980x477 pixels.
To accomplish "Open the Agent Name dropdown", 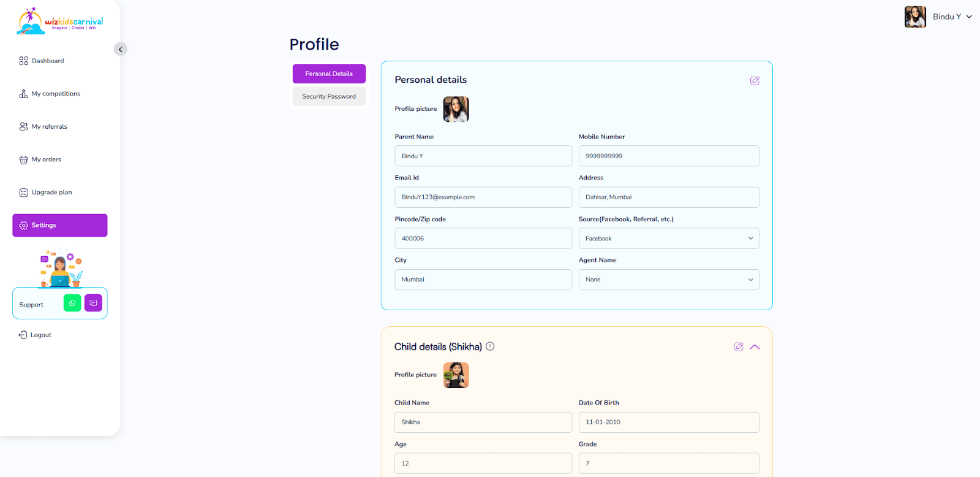I will coord(669,280).
